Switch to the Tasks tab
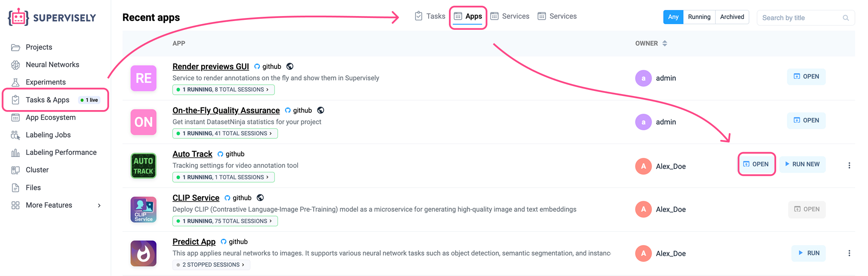Image resolution: width=868 pixels, height=276 pixels. point(430,16)
